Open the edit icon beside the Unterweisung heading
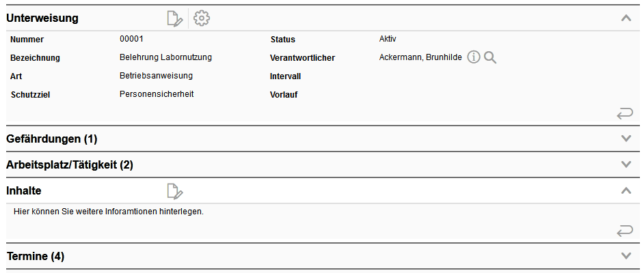644x273 pixels. click(x=174, y=19)
